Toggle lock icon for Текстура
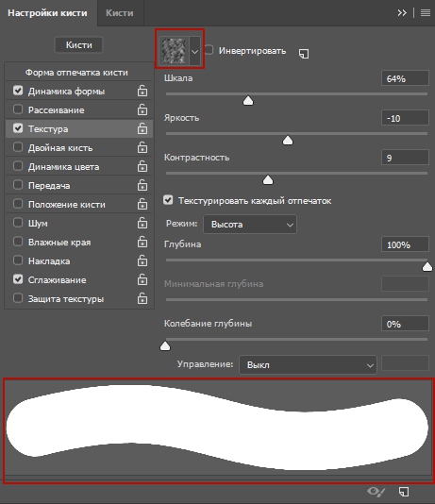This screenshot has height=504, width=435. tap(142, 129)
